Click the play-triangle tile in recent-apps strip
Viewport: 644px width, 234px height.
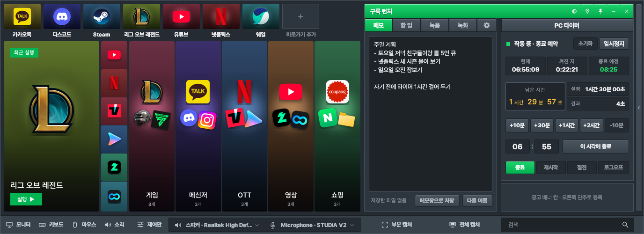click(x=114, y=139)
